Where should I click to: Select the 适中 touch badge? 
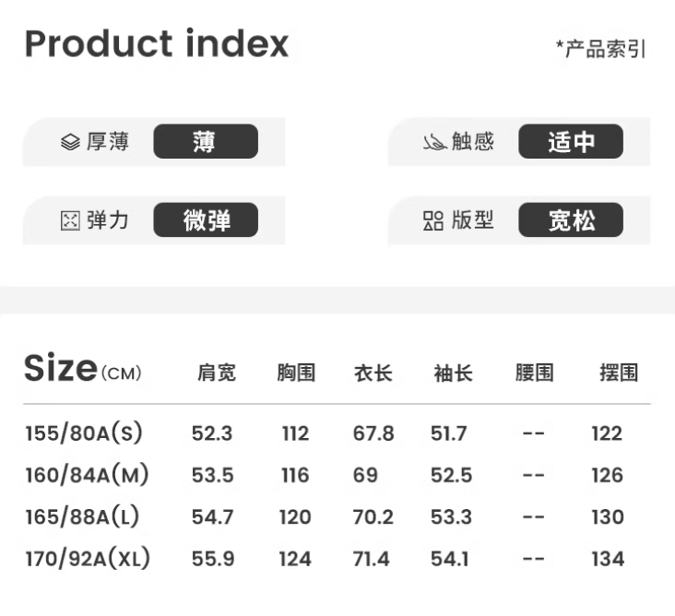[570, 142]
